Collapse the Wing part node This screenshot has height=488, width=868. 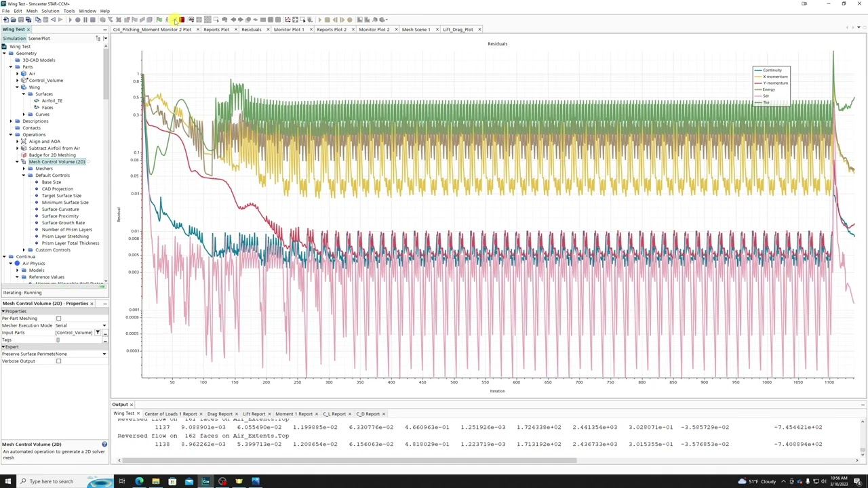pyautogui.click(x=17, y=87)
